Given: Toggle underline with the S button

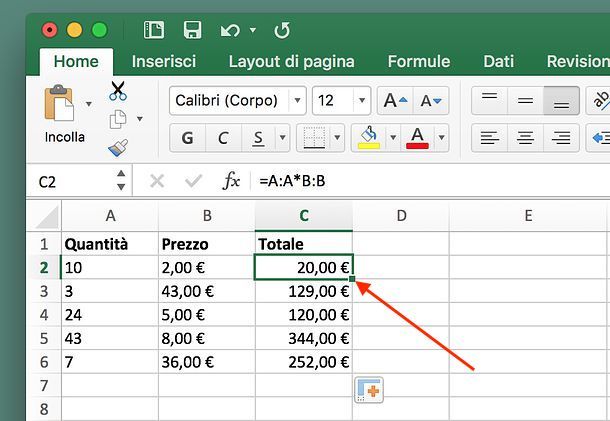Looking at the screenshot, I should click(258, 138).
